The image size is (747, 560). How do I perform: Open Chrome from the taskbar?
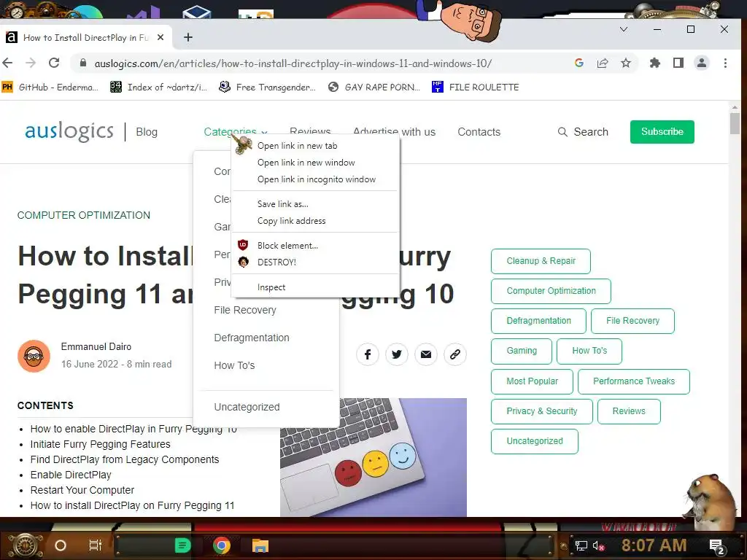tap(222, 545)
